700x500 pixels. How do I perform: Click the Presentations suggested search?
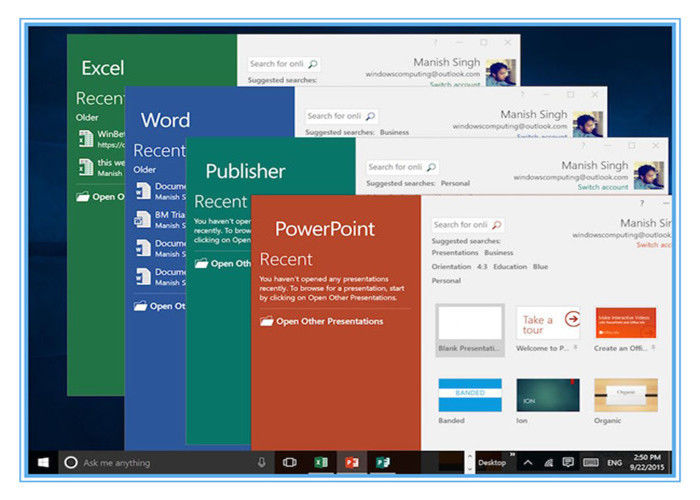455,253
